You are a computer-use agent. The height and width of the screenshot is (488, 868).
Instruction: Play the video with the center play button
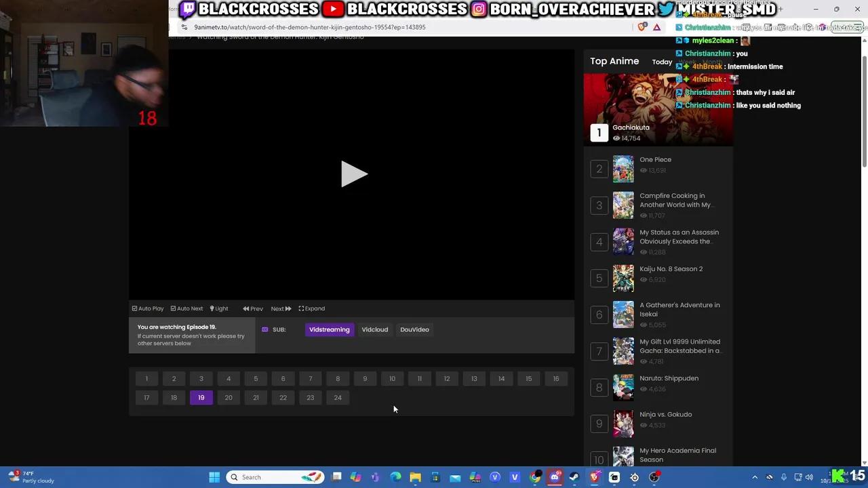point(354,174)
